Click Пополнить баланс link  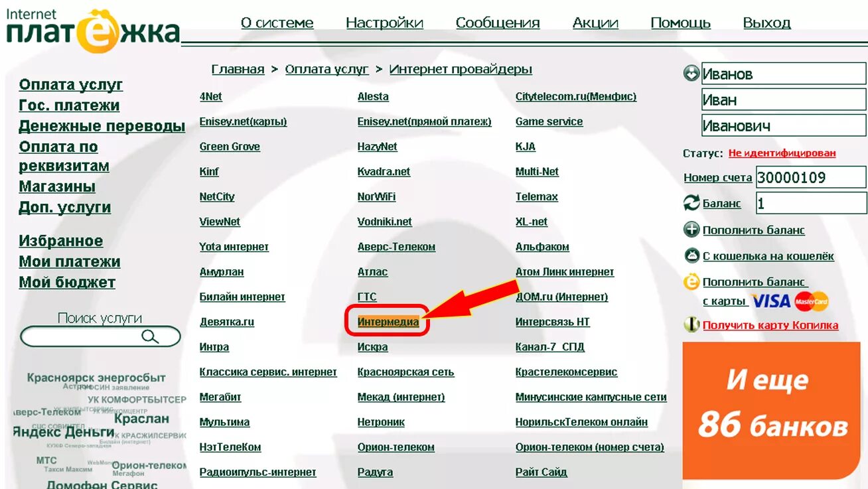click(x=753, y=230)
